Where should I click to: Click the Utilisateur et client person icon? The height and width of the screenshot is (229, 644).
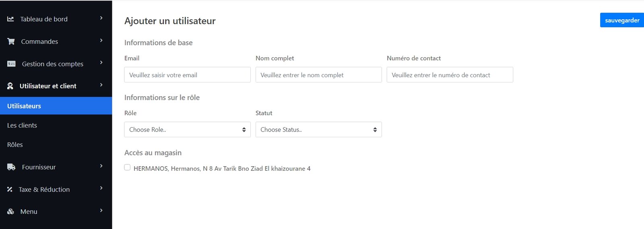coord(10,86)
